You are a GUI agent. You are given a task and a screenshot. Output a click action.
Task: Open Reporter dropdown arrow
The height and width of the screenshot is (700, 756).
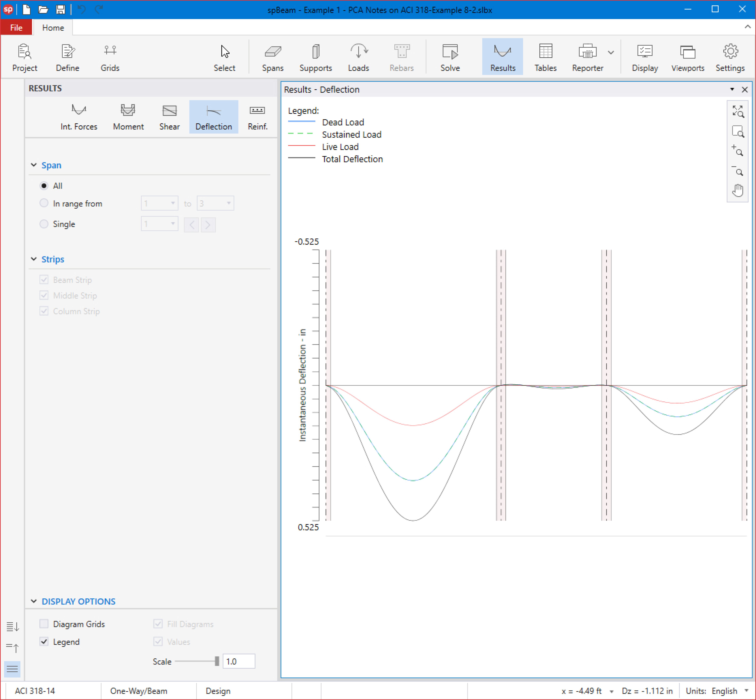point(611,53)
